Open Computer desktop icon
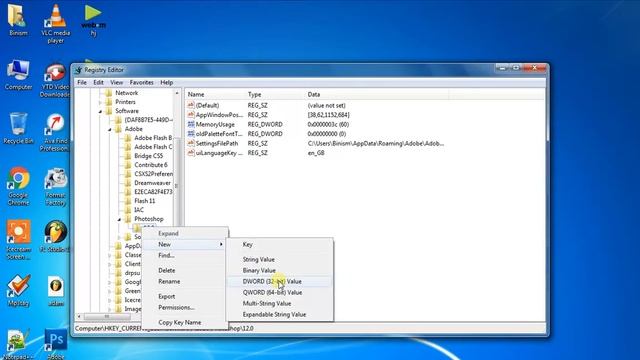 [x=18, y=75]
